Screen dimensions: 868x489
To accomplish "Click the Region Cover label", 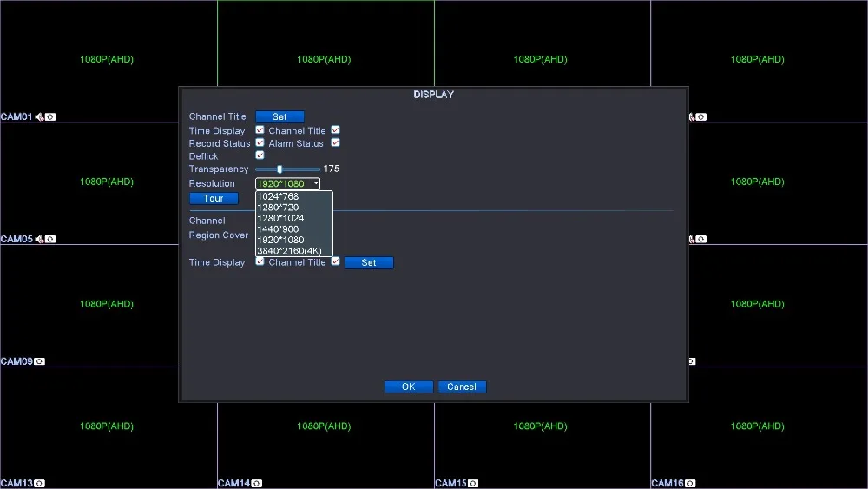I will tap(219, 235).
